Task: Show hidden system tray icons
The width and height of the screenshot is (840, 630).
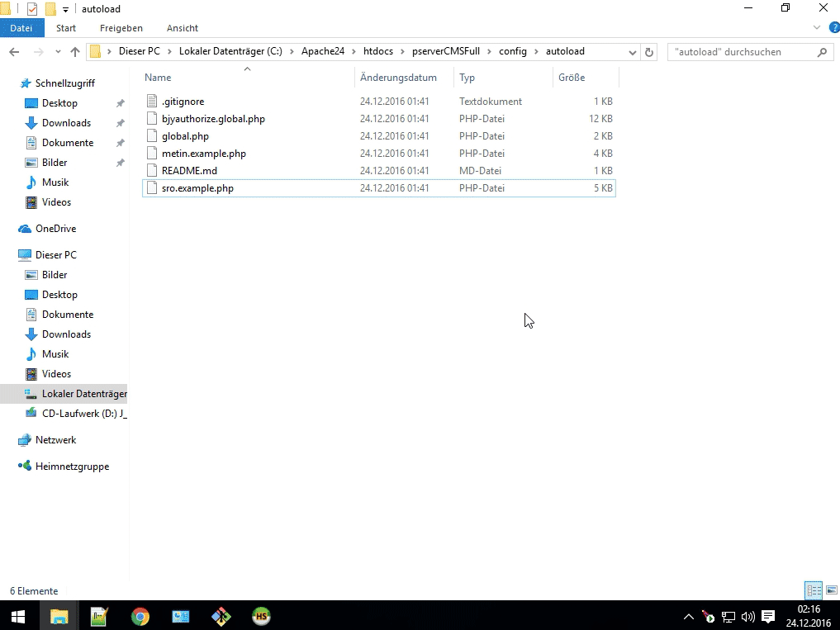Action: pos(689,617)
